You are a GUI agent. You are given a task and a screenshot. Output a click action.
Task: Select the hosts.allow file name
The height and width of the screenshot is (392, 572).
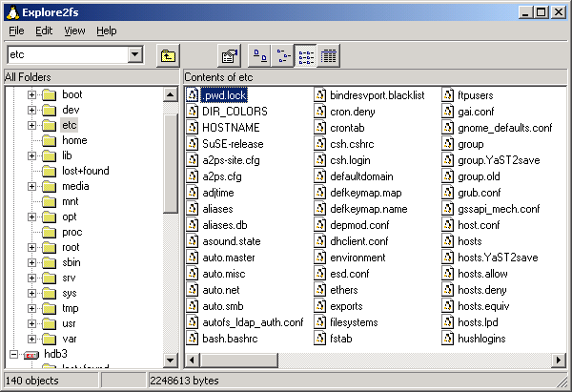[x=482, y=274]
